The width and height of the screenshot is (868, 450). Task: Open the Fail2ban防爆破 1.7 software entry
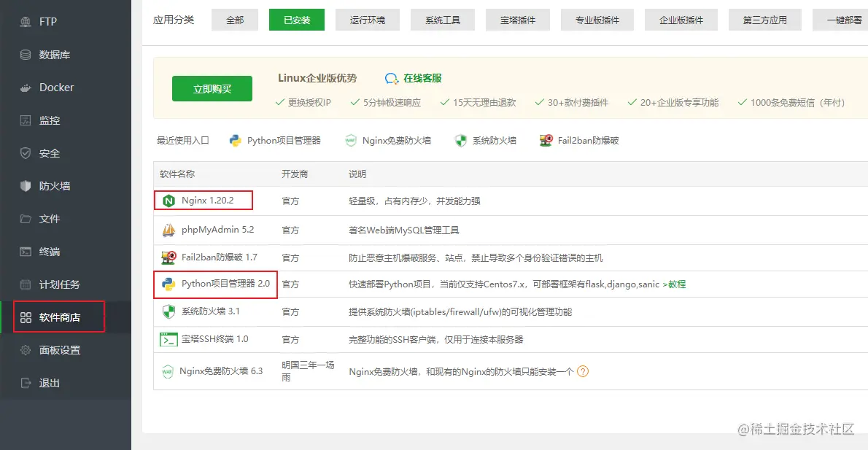(x=220, y=257)
